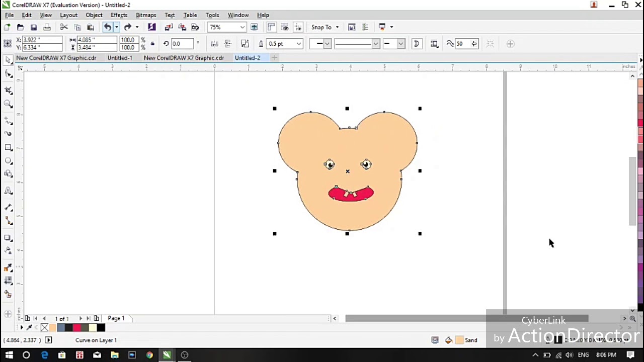This screenshot has width=644, height=362.
Task: Open the Bitmaps menu
Action: coord(146,15)
